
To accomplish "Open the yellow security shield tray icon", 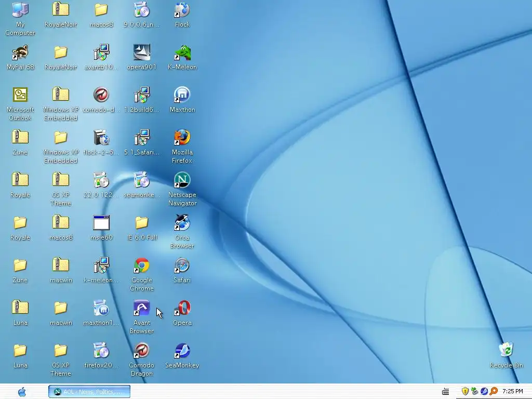I will [465, 392].
